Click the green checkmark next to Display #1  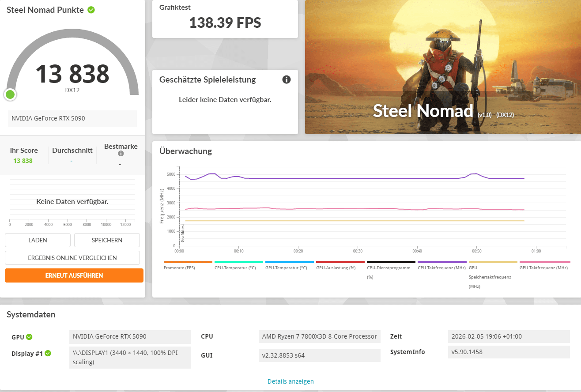(x=48, y=353)
